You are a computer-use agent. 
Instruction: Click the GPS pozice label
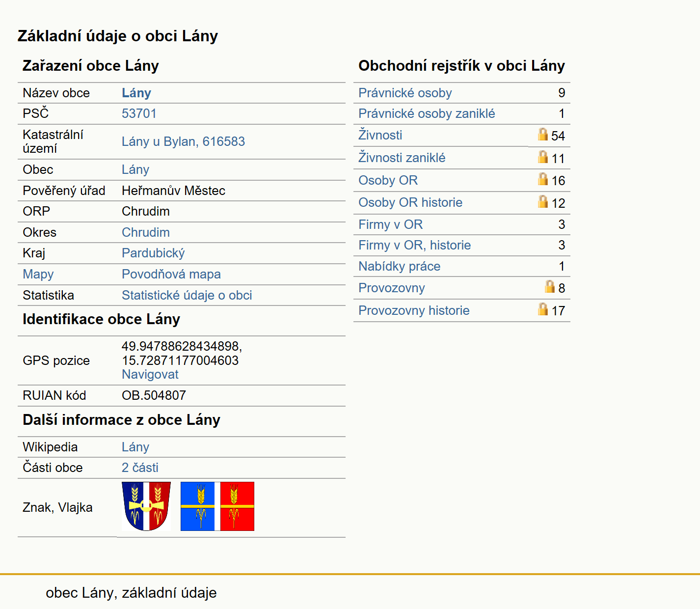click(x=56, y=360)
